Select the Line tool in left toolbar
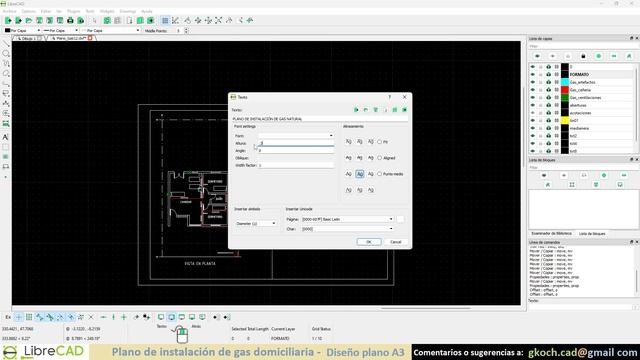 pyautogui.click(x=6, y=43)
